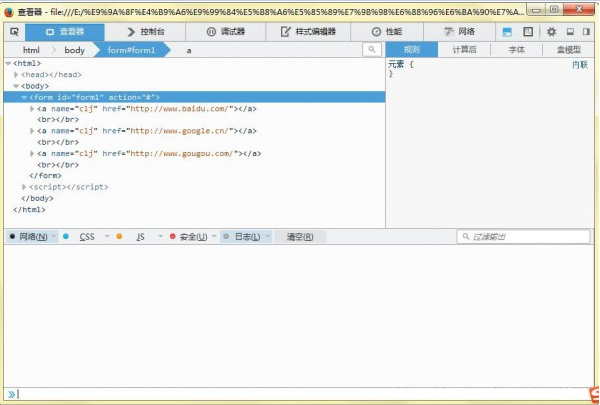Click the 过滤输出 filter output field
The height and width of the screenshot is (405, 600).
click(x=524, y=237)
